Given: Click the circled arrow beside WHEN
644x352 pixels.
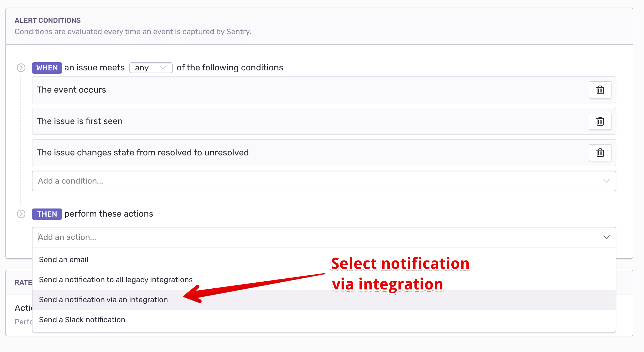Looking at the screenshot, I should click(21, 68).
